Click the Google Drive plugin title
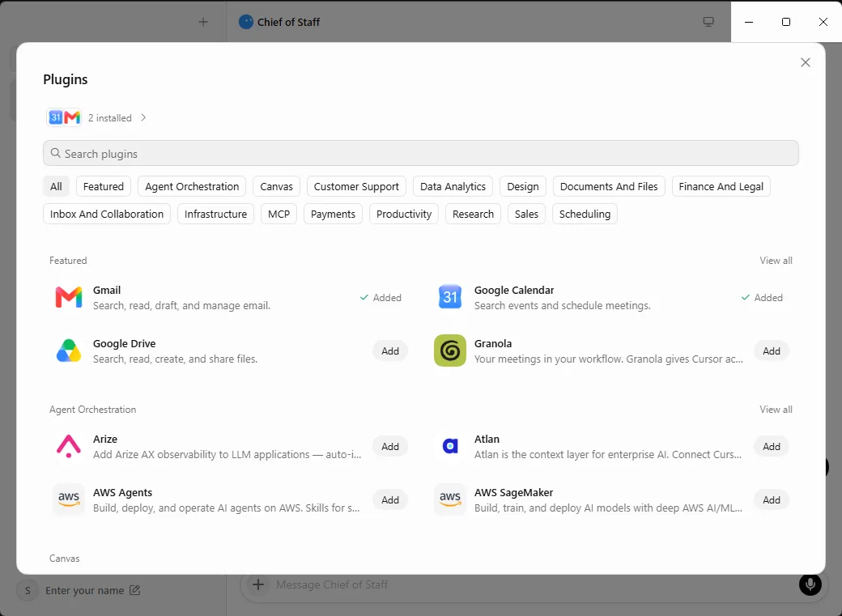The image size is (842, 616). 124,343
